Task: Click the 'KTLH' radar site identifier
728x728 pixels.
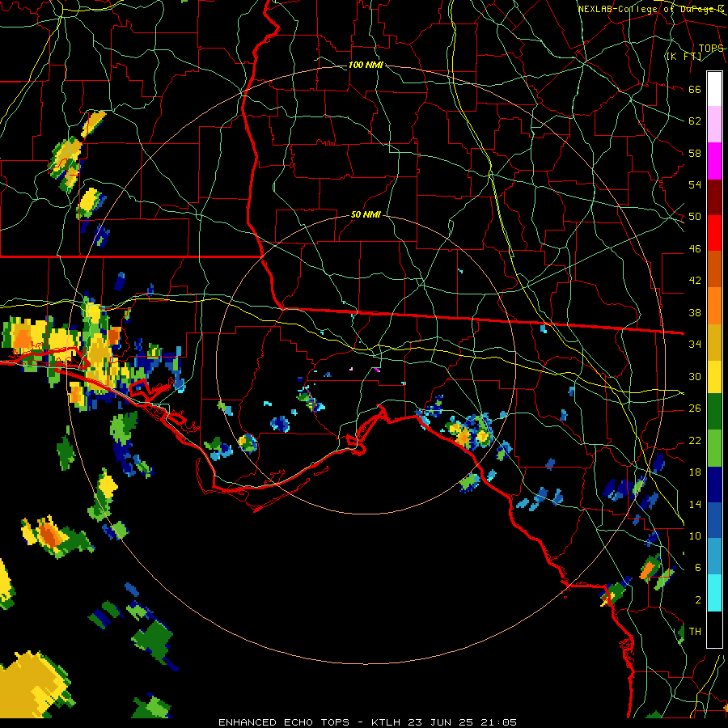Action: click(x=386, y=722)
